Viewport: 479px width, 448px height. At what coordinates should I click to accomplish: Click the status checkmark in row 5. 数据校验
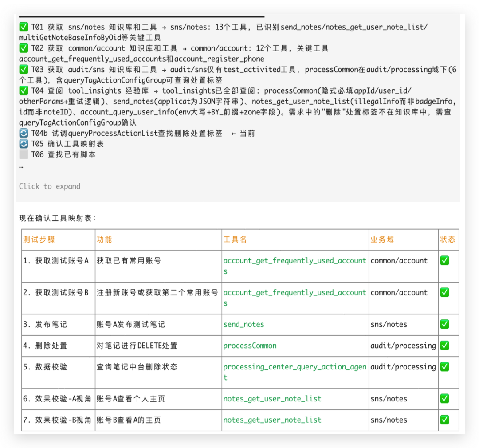click(444, 367)
